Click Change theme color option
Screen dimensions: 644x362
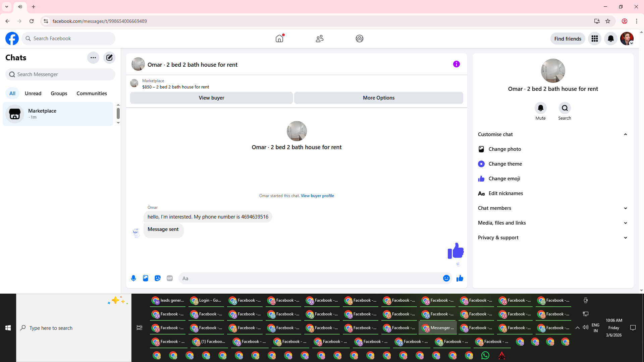pos(505,164)
